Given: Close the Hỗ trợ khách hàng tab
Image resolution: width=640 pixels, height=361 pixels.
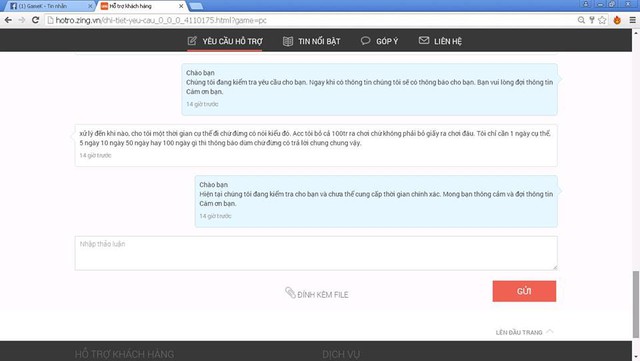Looking at the screenshot, I should (181, 6).
